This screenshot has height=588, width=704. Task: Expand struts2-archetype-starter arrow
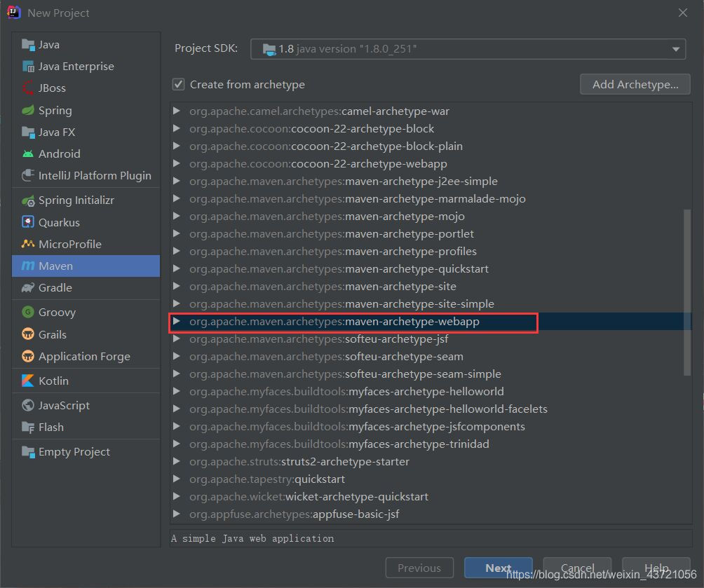pos(177,461)
